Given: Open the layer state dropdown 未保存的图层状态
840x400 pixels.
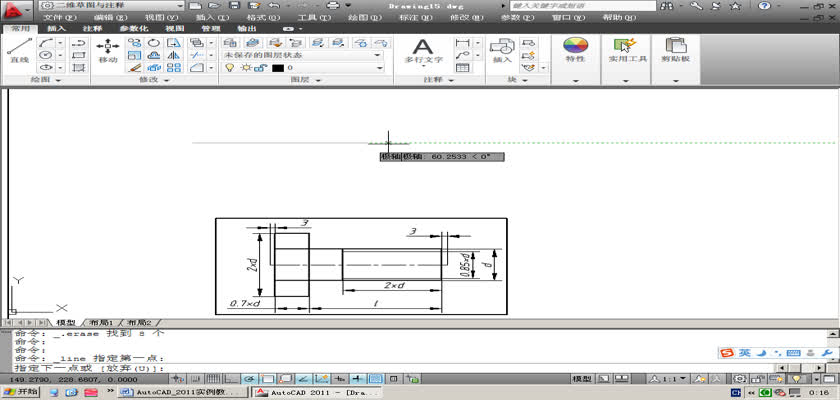Looking at the screenshot, I should point(303,55).
